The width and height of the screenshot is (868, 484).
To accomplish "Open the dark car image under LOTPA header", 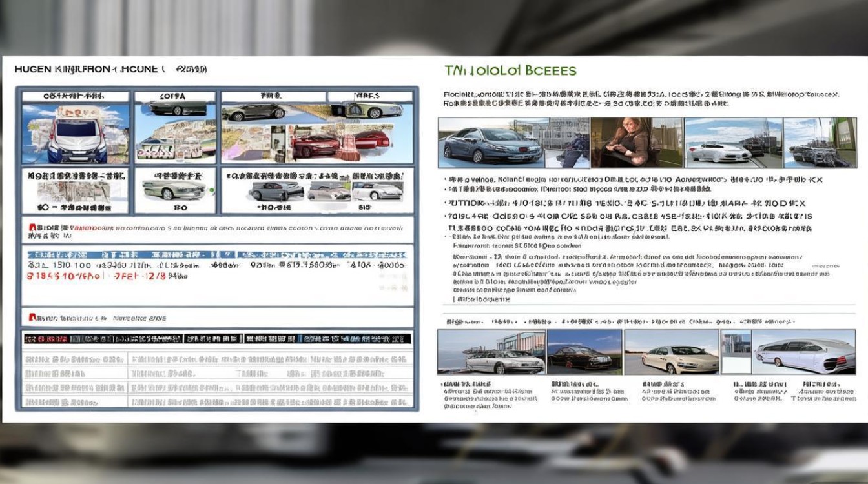I will coord(176,108).
